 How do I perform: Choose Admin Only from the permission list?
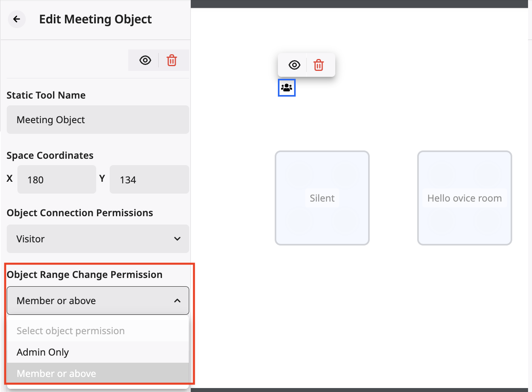click(43, 352)
